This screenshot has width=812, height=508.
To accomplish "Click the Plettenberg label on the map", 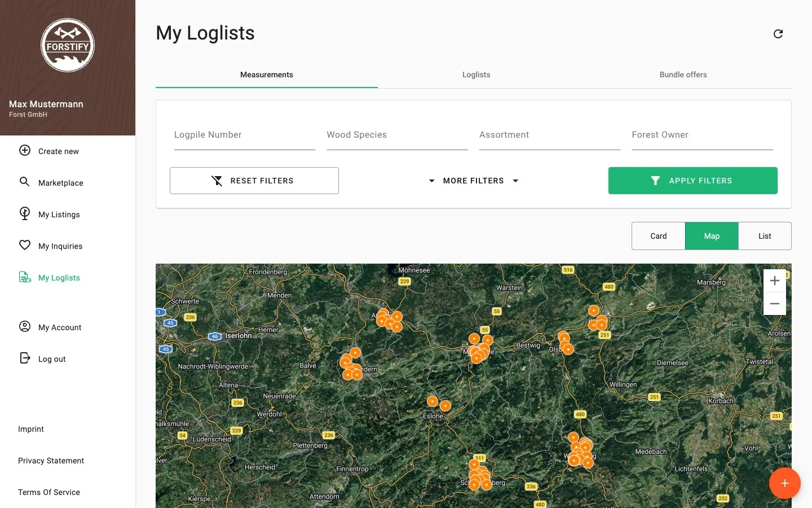I will [310, 445].
